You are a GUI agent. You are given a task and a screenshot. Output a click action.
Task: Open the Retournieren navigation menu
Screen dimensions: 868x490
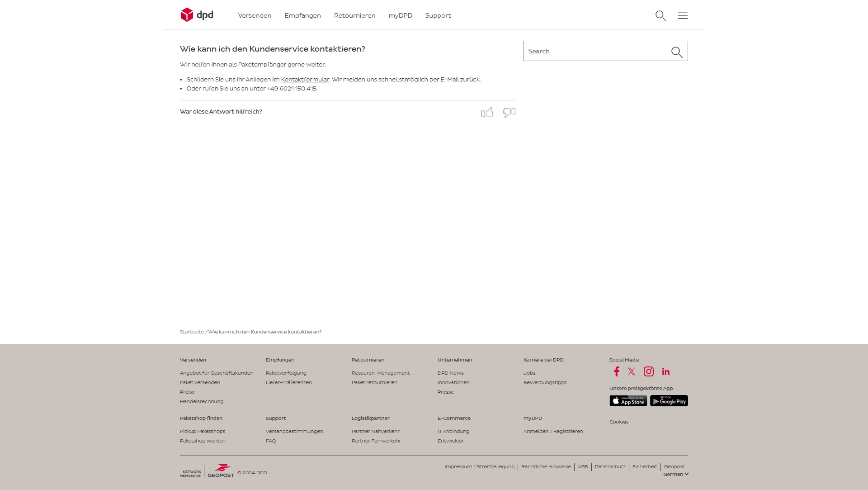[x=354, y=15]
